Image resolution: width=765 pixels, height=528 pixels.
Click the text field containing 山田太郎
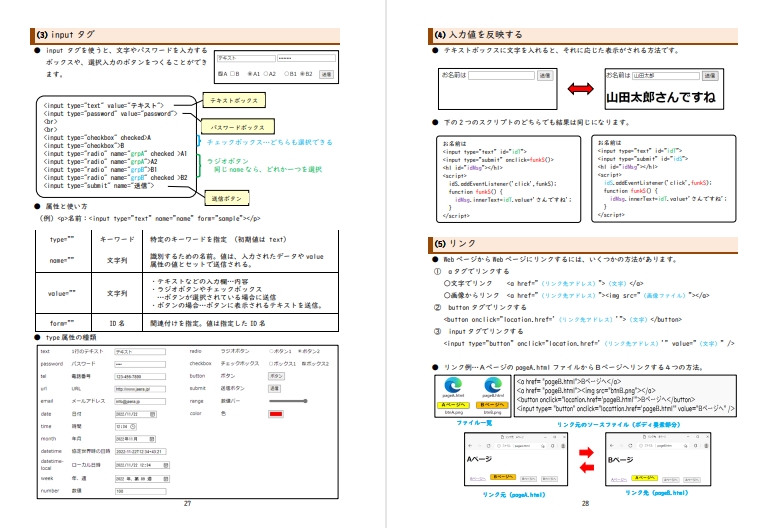666,76
